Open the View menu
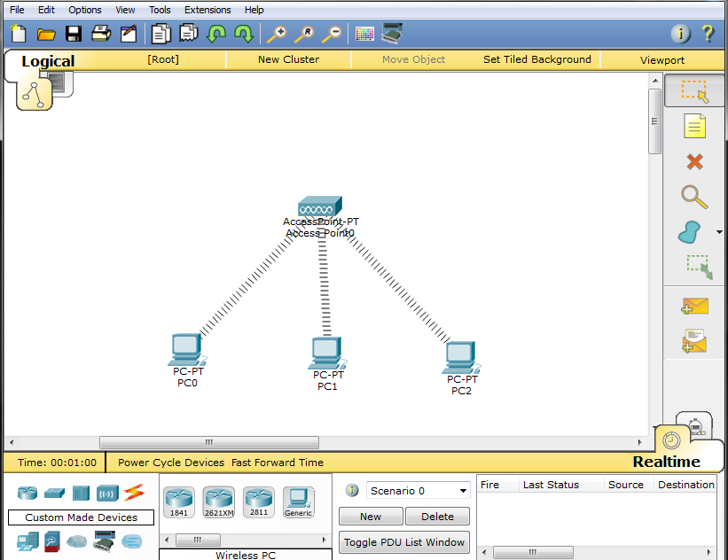728x560 pixels. coord(125,10)
